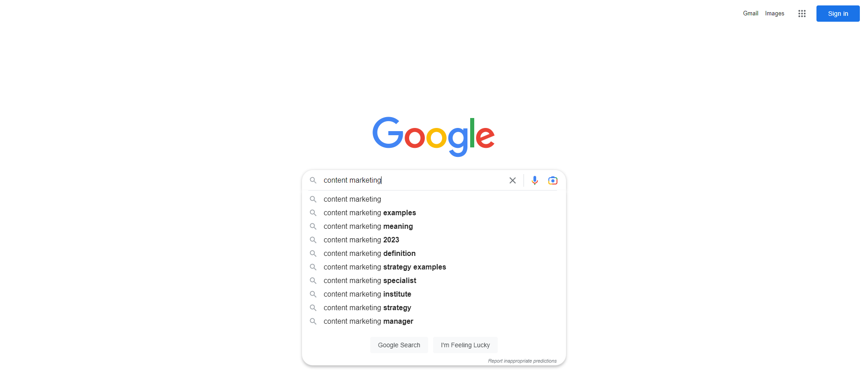The height and width of the screenshot is (378, 868).
Task: Click magnifier beside 'content marketing examples'
Action: (x=313, y=213)
